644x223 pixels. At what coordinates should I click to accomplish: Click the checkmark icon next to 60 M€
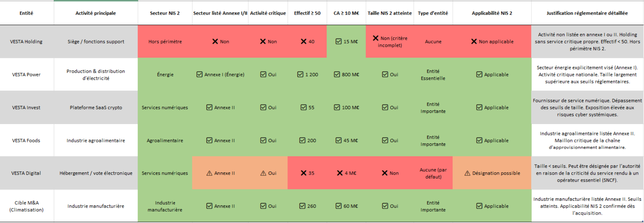click(338, 206)
